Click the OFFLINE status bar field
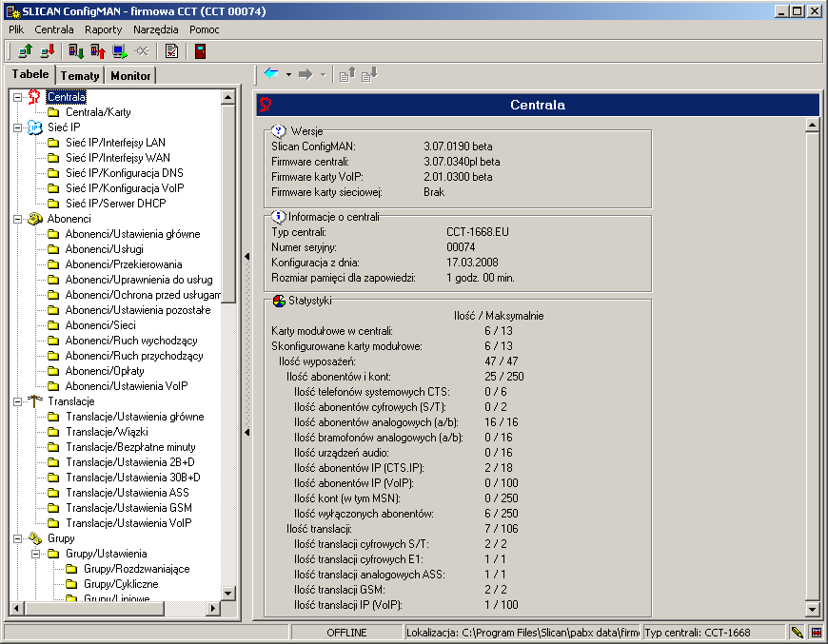The image size is (828, 644). 346,633
